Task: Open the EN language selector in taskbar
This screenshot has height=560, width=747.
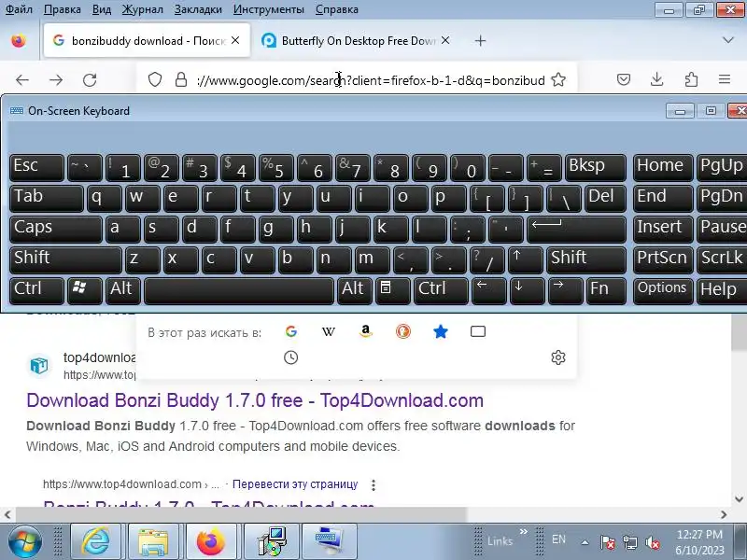Action: tap(558, 539)
